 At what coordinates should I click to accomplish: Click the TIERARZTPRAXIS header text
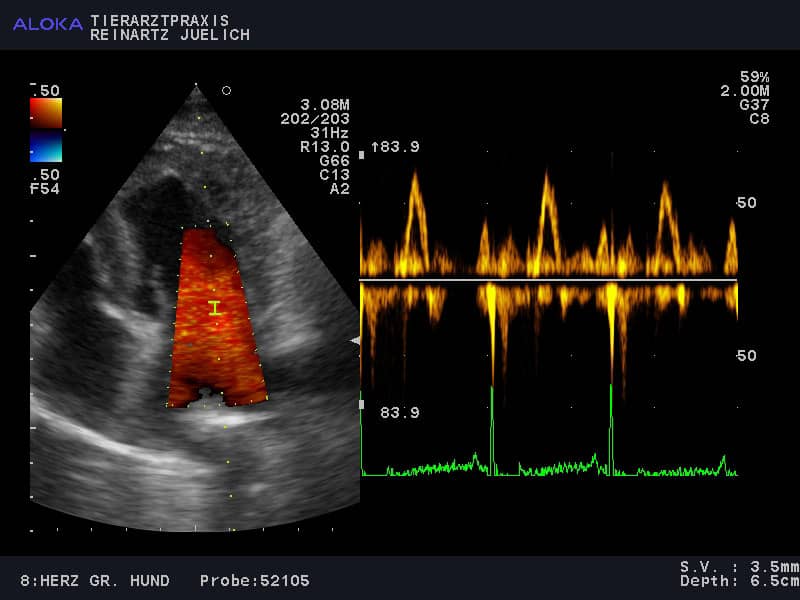point(160,20)
